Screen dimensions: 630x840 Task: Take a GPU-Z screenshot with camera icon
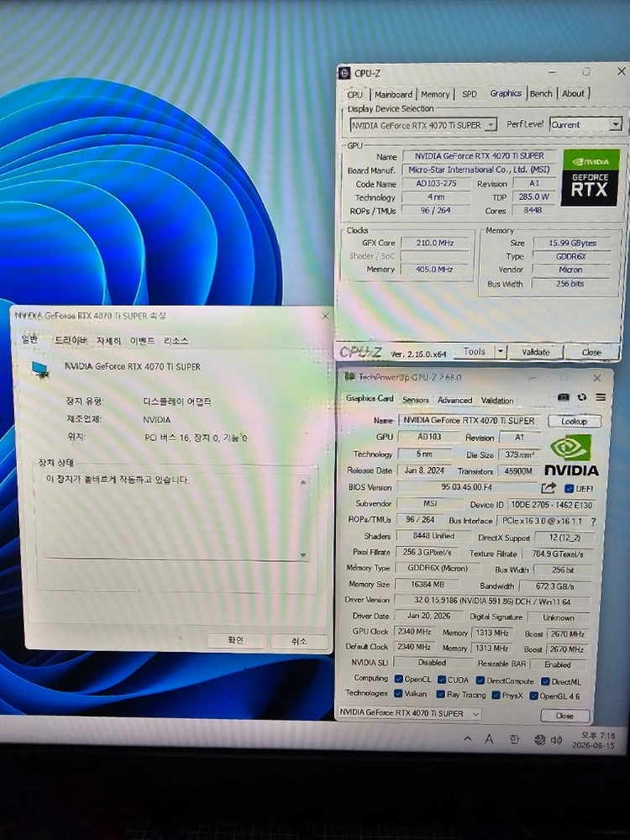pos(563,397)
